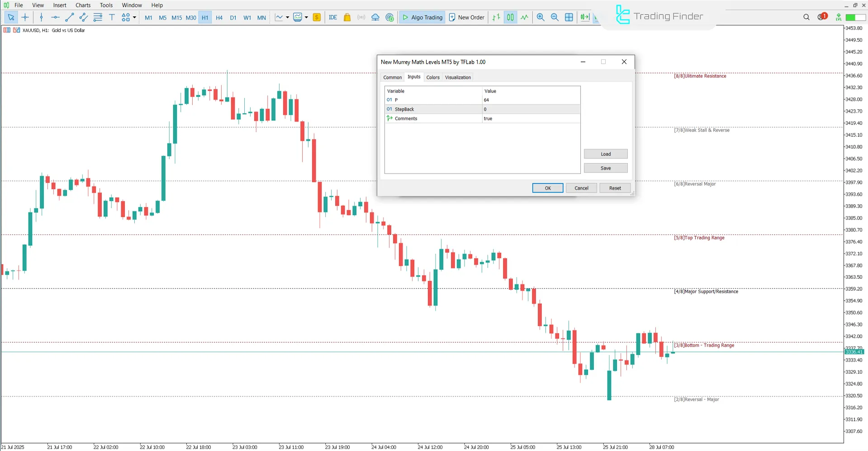
Task: Open the line chart type dropdown arrow
Action: coord(288,17)
